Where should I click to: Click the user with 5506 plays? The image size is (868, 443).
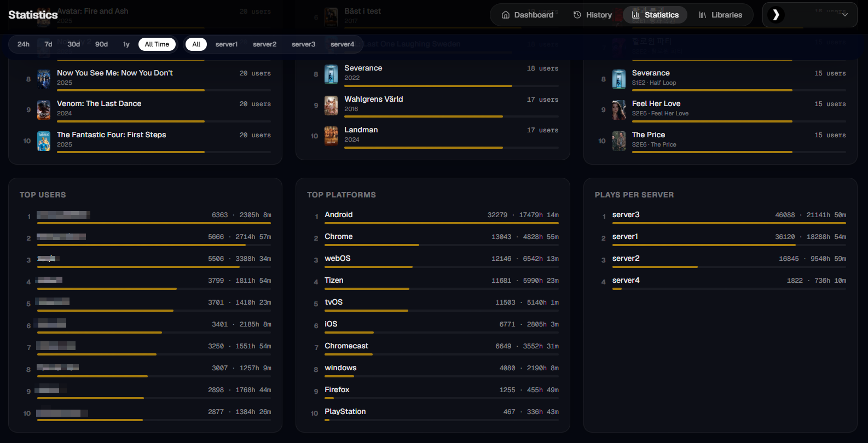pyautogui.click(x=146, y=260)
